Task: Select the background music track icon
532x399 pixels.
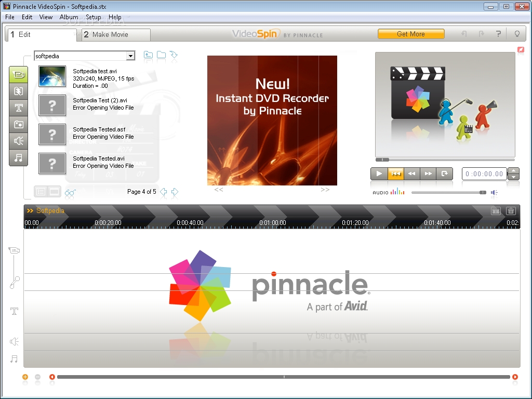Action: 14,358
